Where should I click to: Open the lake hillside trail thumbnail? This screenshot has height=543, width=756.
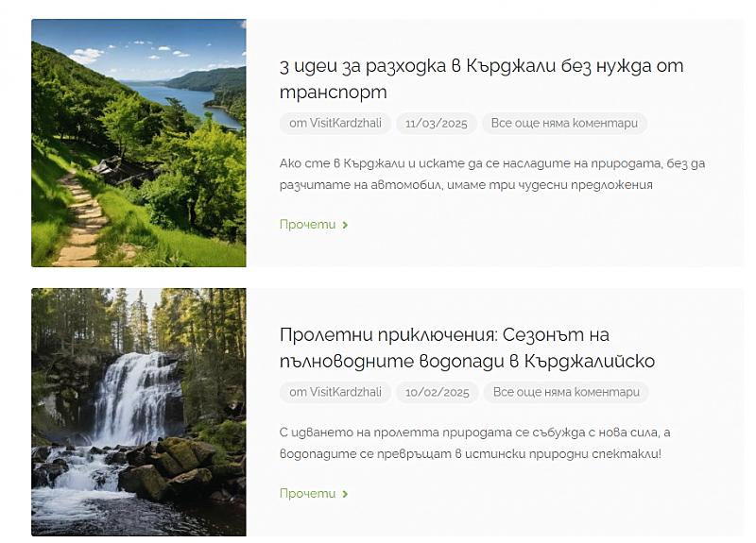[x=139, y=144]
